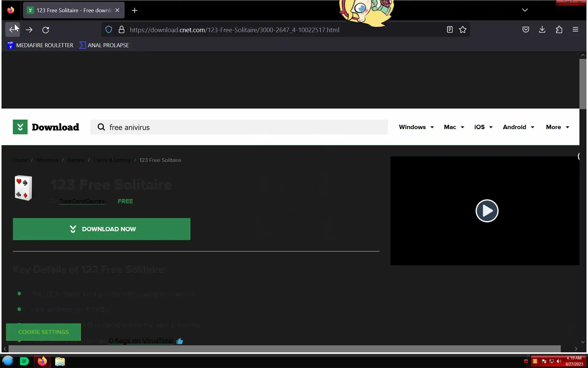Click the Firefox reload page icon
The height and width of the screenshot is (368, 588).
[x=46, y=30]
